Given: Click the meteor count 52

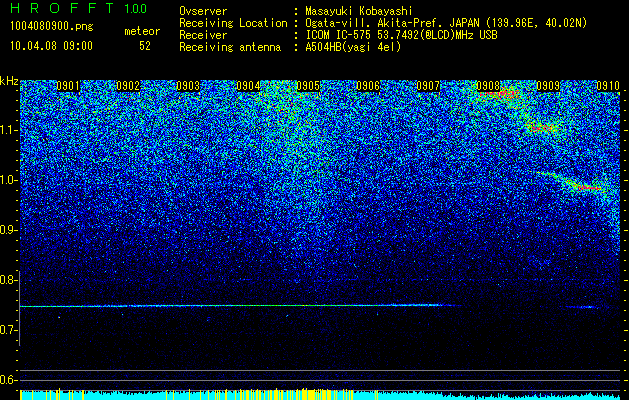Looking at the screenshot, I should pyautogui.click(x=145, y=46).
